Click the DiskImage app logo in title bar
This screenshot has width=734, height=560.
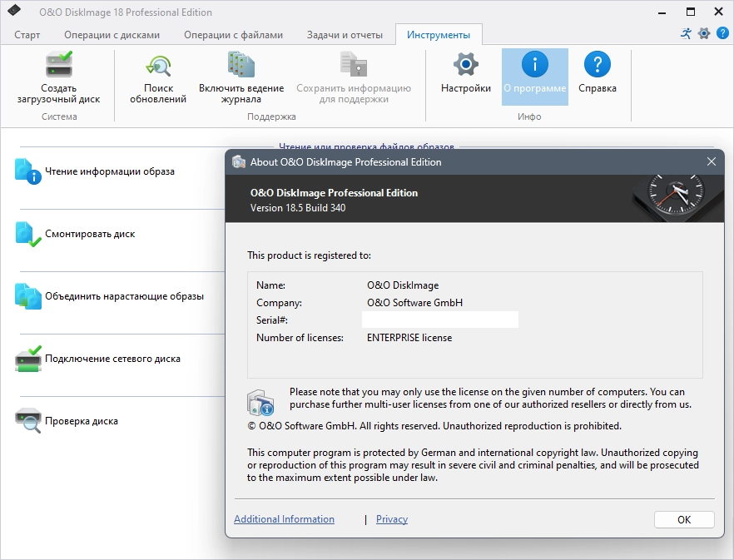pyautogui.click(x=14, y=11)
